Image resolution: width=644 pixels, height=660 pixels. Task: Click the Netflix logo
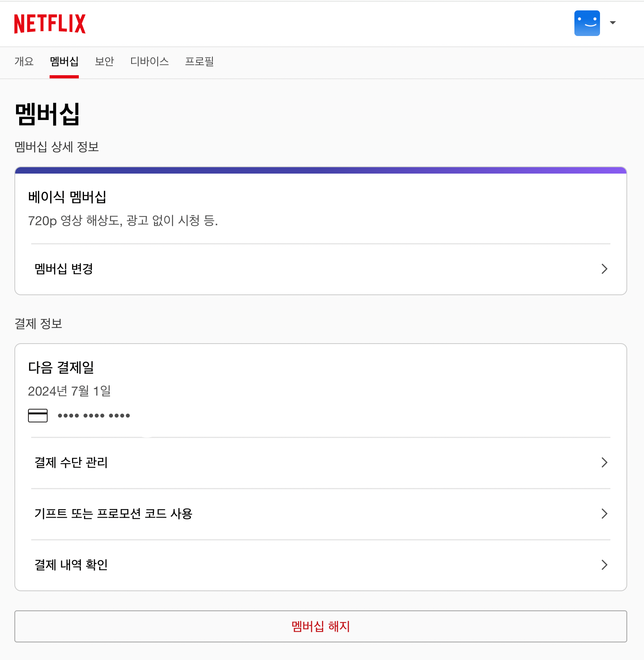pyautogui.click(x=50, y=24)
